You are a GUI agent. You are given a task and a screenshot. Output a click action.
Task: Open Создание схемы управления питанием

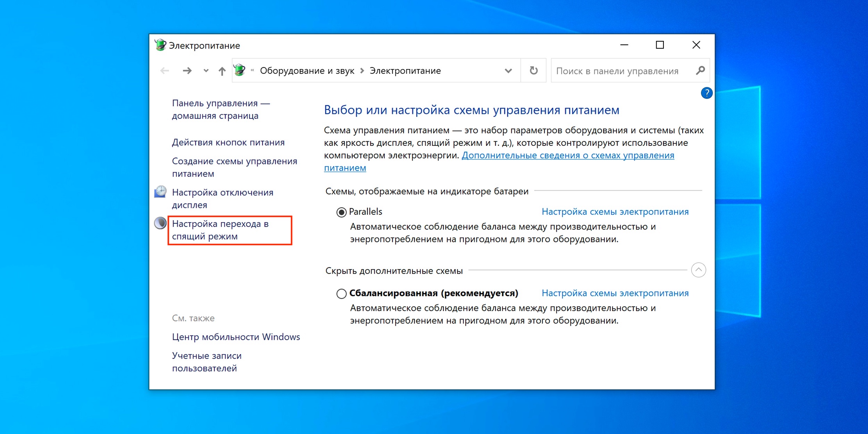coord(234,167)
